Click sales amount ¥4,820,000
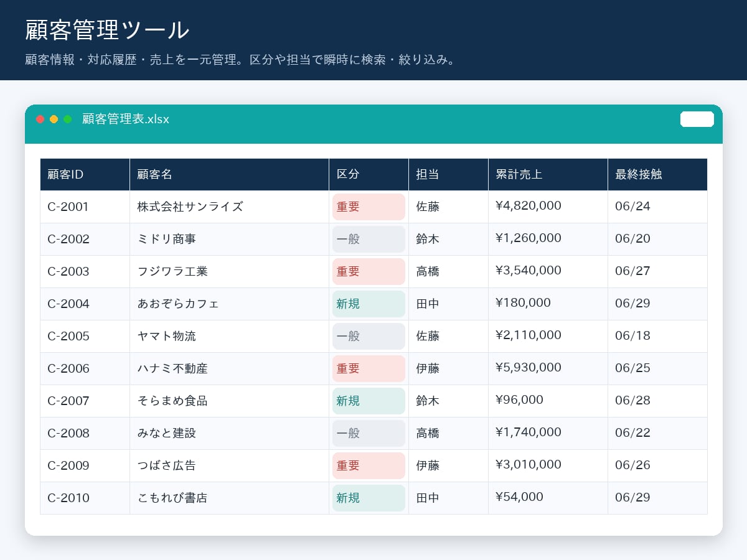Viewport: 747px width, 560px height. tap(529, 206)
